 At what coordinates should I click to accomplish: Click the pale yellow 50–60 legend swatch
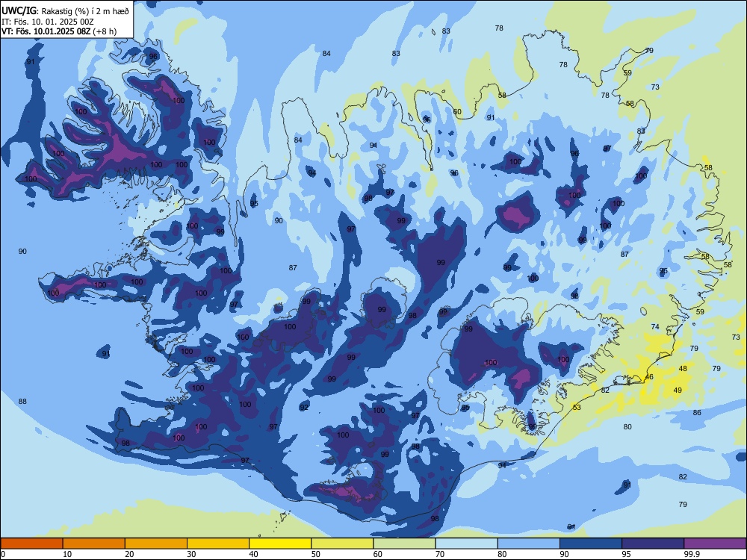click(342, 544)
